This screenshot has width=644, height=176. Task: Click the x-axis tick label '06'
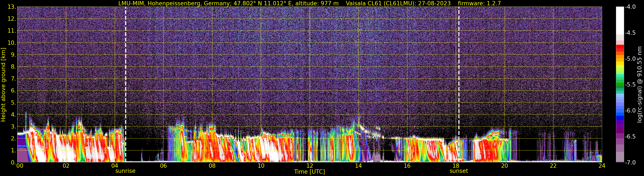pyautogui.click(x=163, y=166)
